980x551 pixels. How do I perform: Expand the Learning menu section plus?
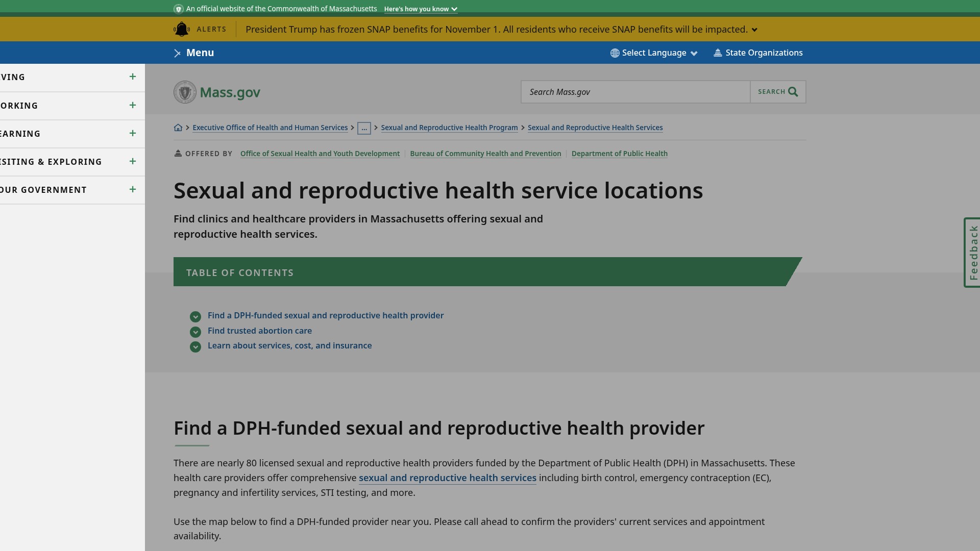pyautogui.click(x=133, y=133)
